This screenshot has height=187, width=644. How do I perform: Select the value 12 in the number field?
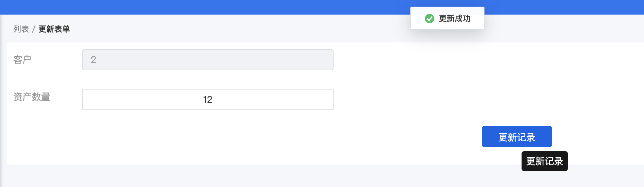(208, 99)
